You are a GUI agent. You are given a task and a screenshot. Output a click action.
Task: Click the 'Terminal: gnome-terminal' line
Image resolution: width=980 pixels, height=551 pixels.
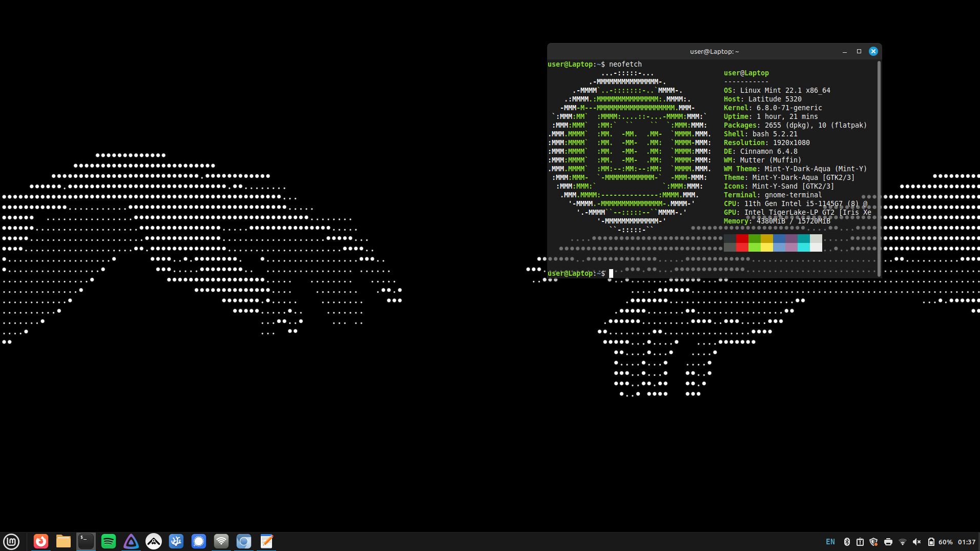773,195
